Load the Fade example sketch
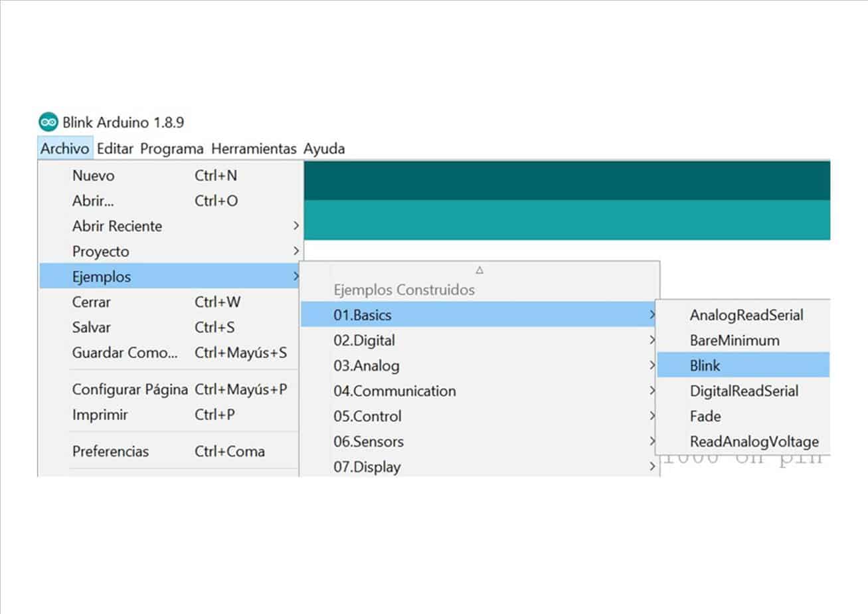 [x=705, y=417]
